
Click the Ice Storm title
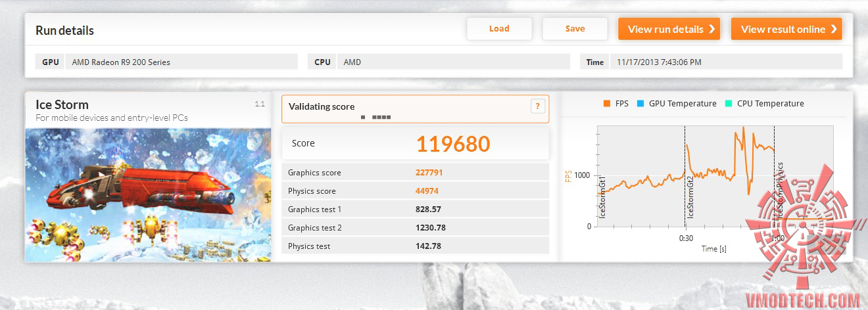[62, 104]
